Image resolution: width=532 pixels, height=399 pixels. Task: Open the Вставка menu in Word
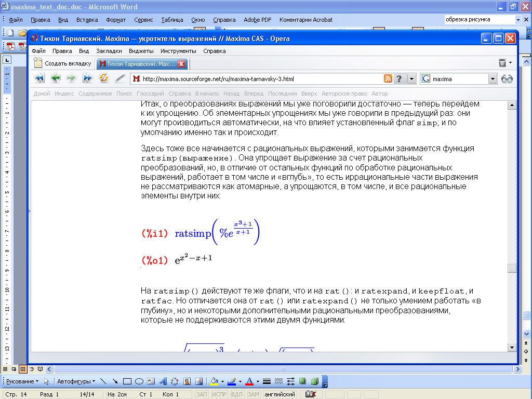[87, 20]
